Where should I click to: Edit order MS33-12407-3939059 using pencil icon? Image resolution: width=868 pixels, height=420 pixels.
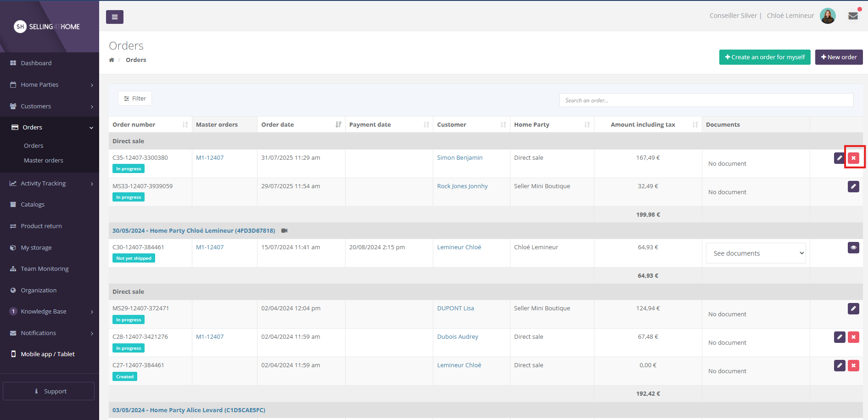coord(853,186)
